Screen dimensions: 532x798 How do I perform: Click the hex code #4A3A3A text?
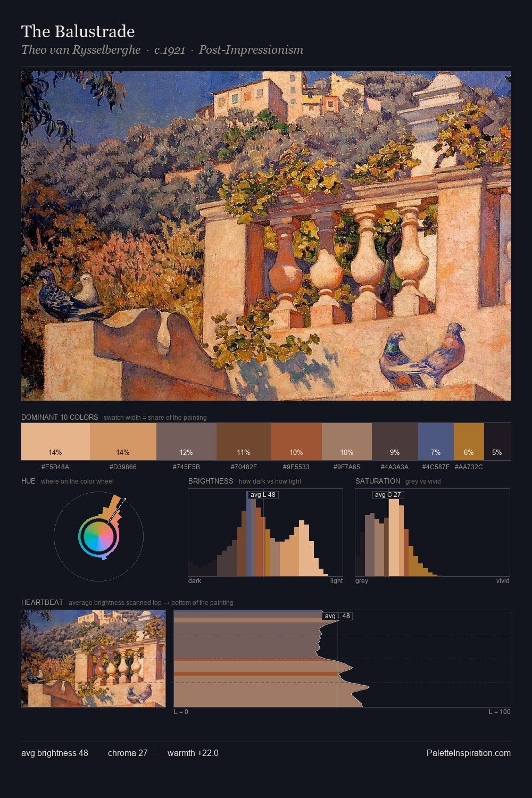[395, 467]
